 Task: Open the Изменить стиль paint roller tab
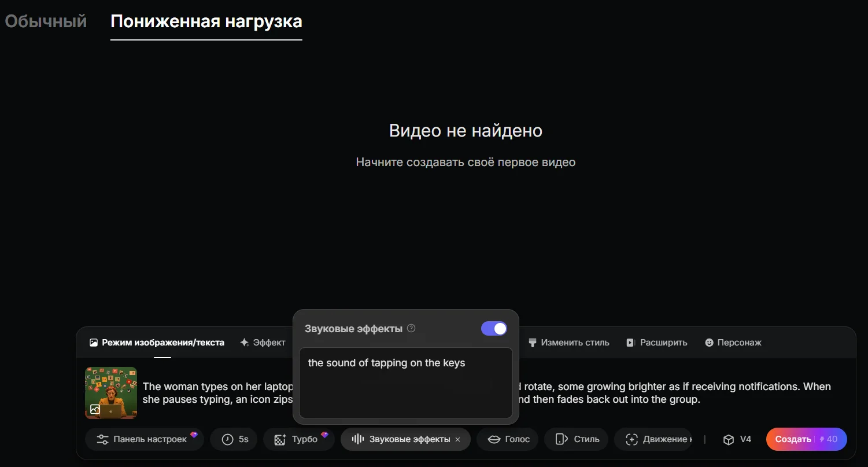[569, 343]
